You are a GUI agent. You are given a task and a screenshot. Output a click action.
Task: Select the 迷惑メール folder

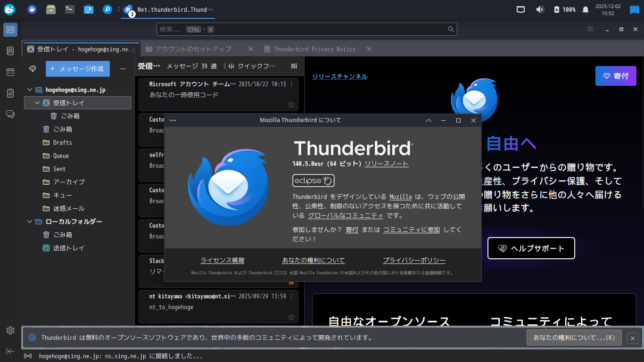(78, 208)
